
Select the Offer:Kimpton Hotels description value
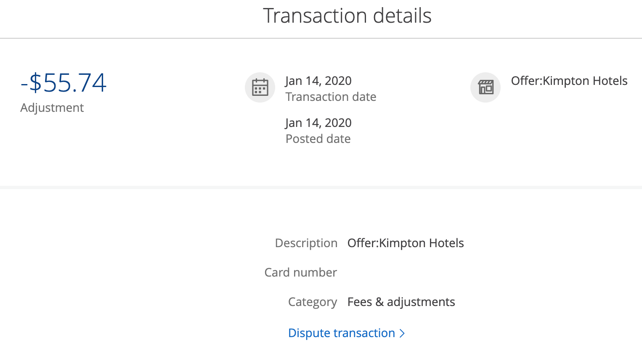[x=406, y=243]
